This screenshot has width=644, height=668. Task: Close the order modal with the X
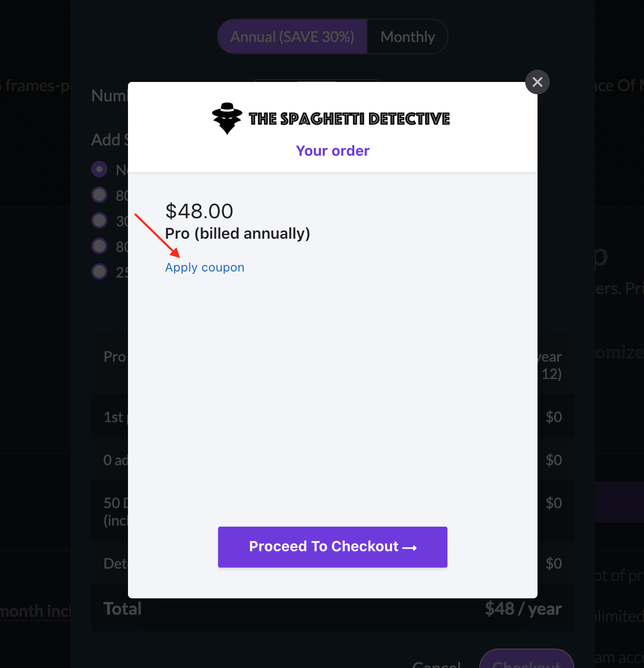(x=538, y=82)
